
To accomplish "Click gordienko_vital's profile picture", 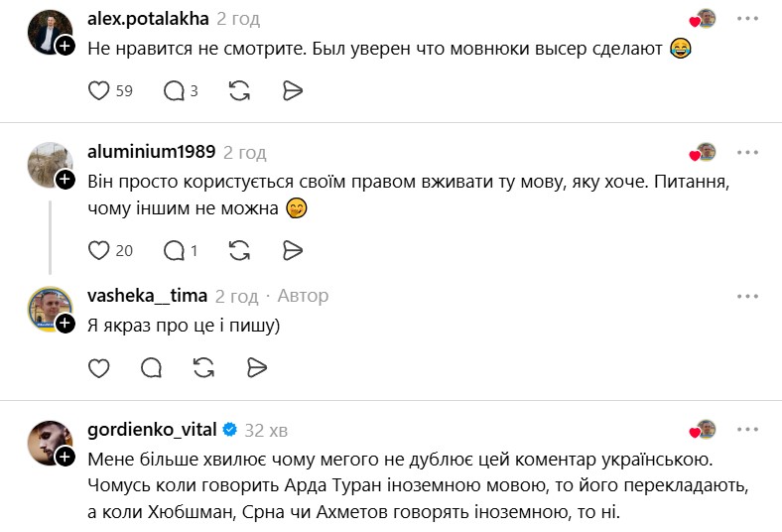I will [49, 444].
